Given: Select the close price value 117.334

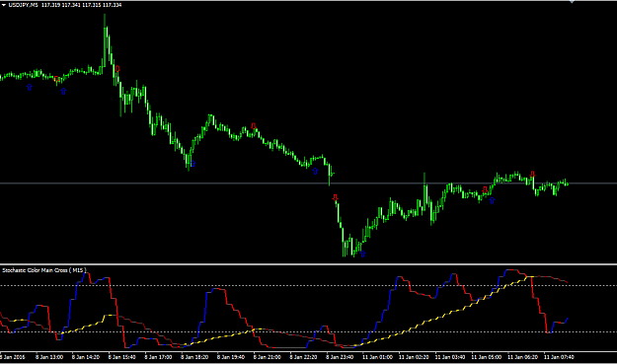Looking at the screenshot, I should coord(113,5).
